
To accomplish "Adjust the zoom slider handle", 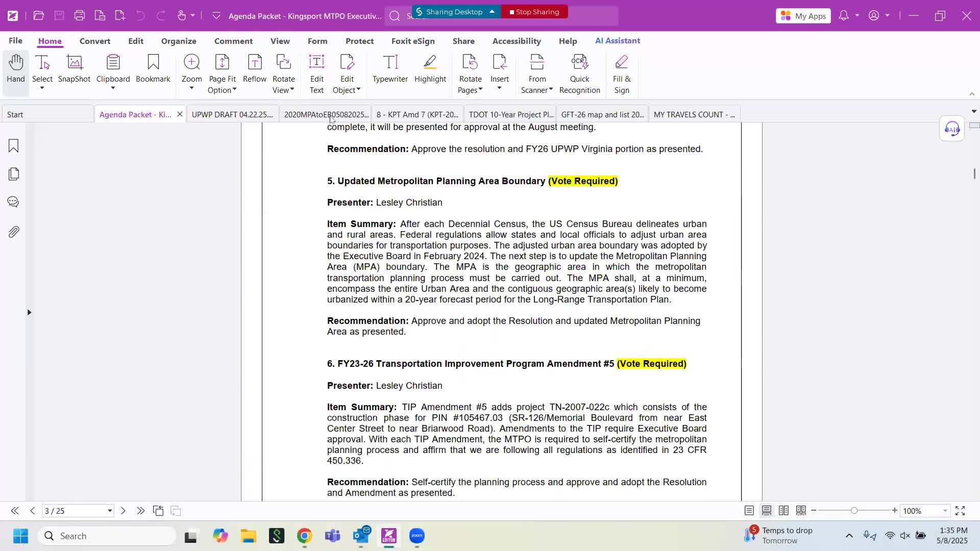I will (854, 511).
